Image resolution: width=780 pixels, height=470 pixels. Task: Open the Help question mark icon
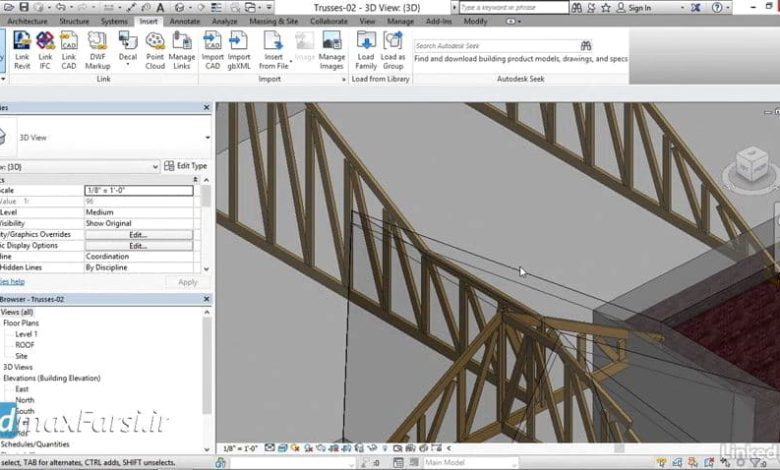point(717,7)
